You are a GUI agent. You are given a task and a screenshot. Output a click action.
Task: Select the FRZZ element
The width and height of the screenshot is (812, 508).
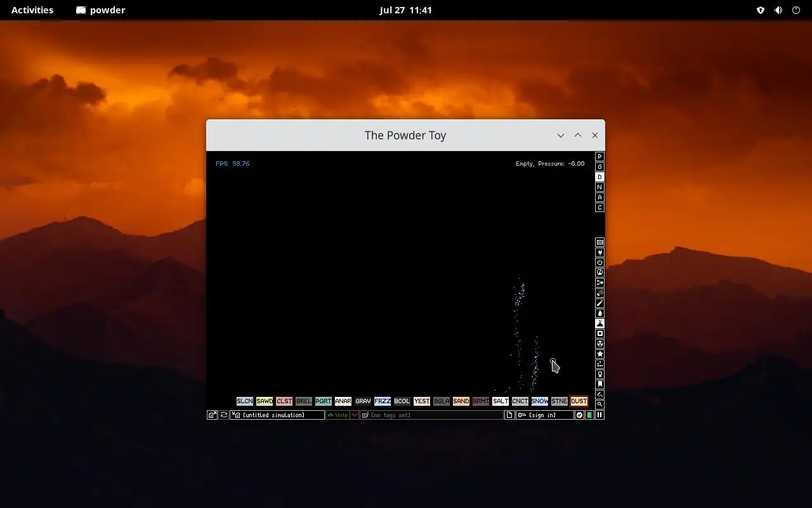(383, 401)
